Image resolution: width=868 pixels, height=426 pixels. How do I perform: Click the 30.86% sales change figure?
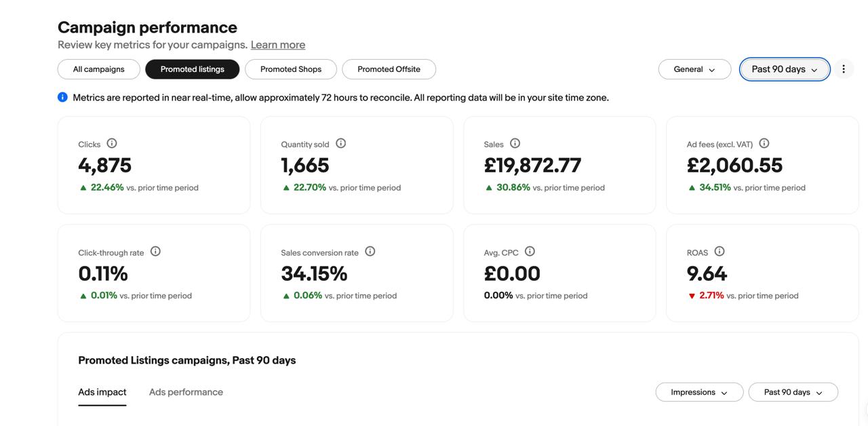click(513, 187)
